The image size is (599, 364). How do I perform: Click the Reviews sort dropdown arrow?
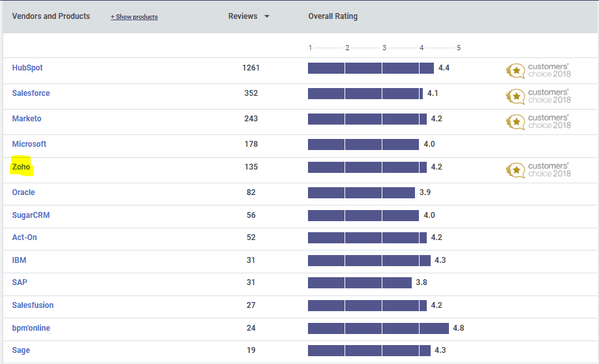tap(267, 16)
